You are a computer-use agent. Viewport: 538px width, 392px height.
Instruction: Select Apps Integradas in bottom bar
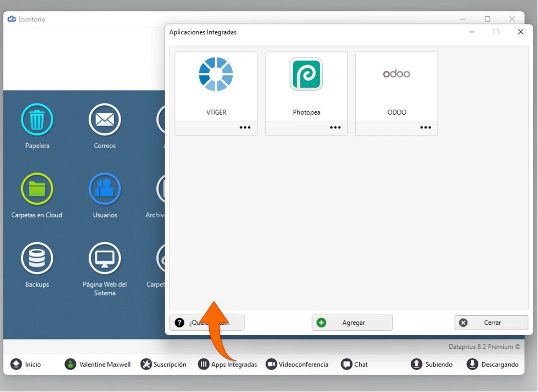tap(227, 364)
